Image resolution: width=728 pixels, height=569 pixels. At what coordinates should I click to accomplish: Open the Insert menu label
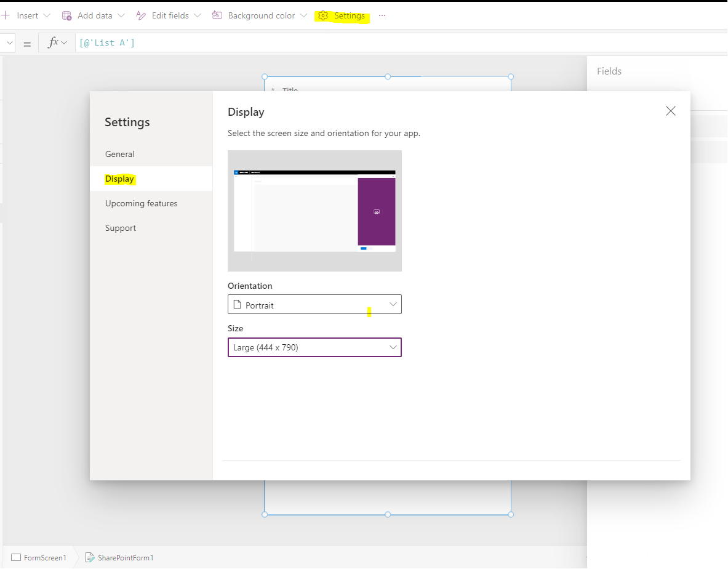[28, 16]
